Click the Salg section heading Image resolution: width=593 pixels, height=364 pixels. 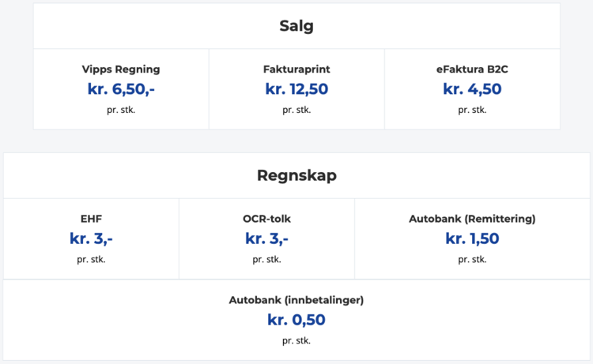point(296,26)
